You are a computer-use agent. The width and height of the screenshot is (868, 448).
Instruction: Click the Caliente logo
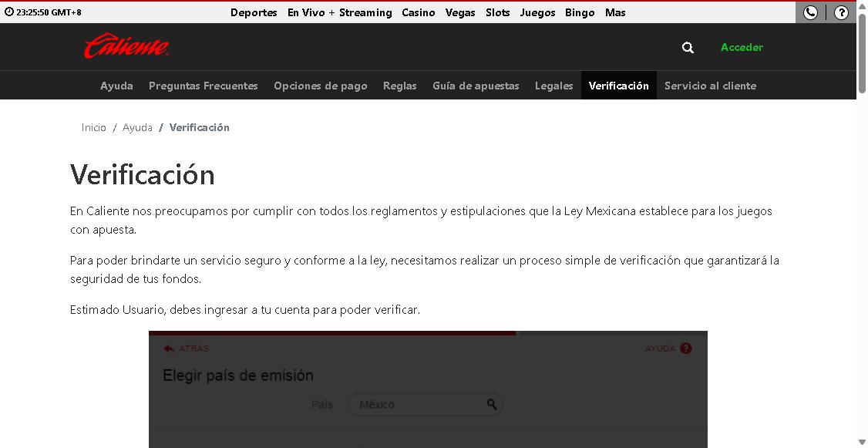(x=126, y=46)
